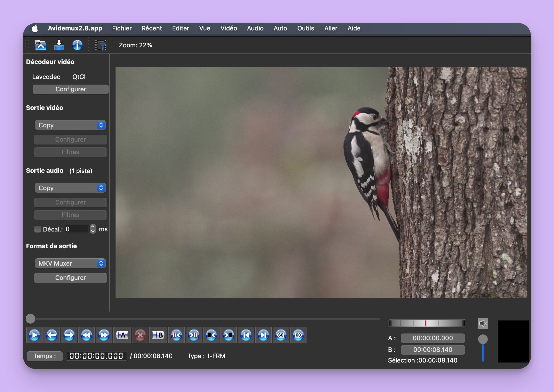Open the blue file Information icon

tap(77, 45)
